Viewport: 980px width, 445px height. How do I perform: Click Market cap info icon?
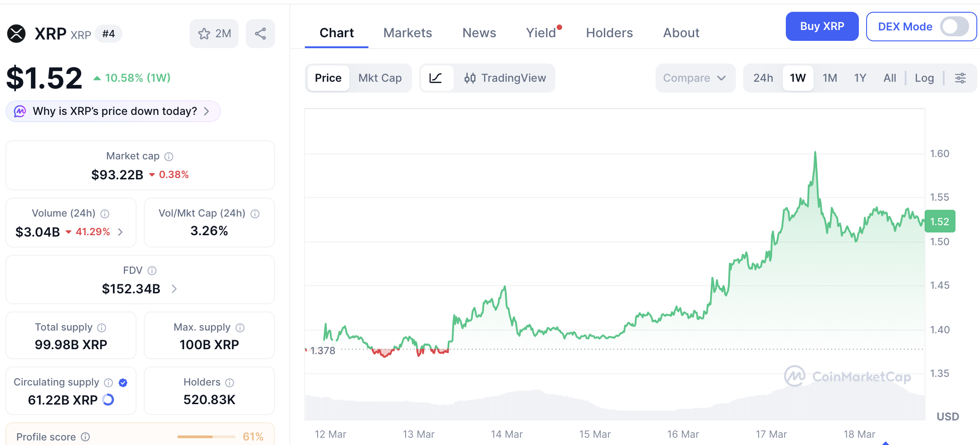169,157
